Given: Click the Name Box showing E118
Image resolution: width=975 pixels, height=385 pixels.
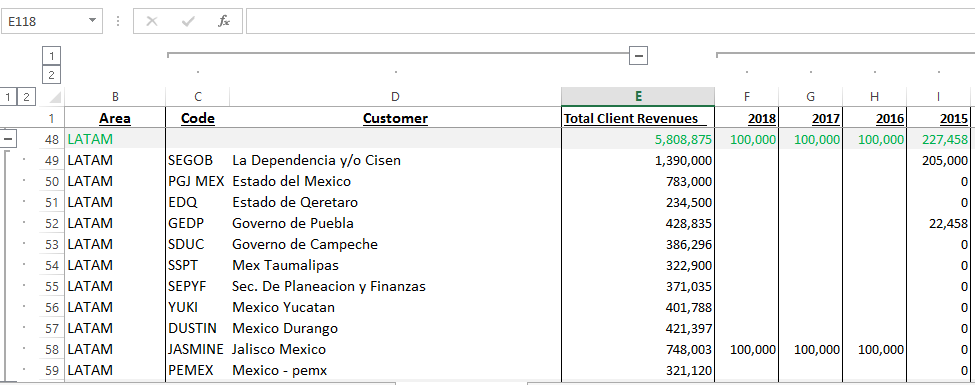Looking at the screenshot, I should click(44, 21).
